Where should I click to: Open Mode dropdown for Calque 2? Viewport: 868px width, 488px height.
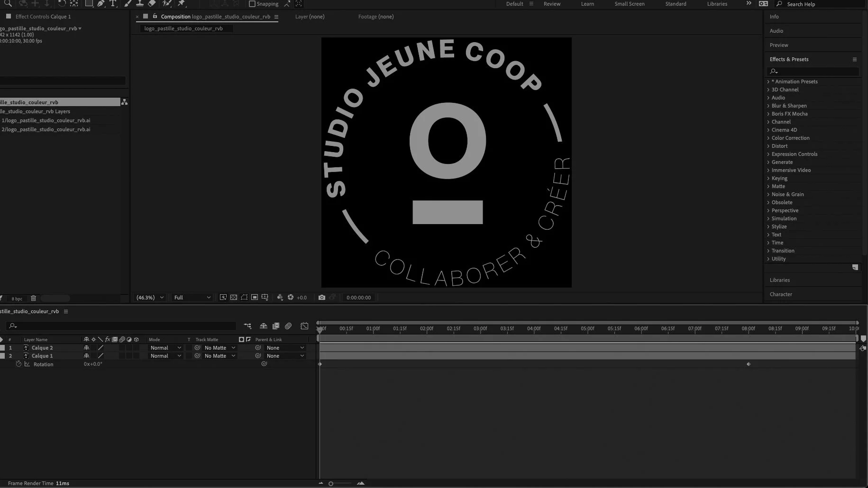(165, 348)
